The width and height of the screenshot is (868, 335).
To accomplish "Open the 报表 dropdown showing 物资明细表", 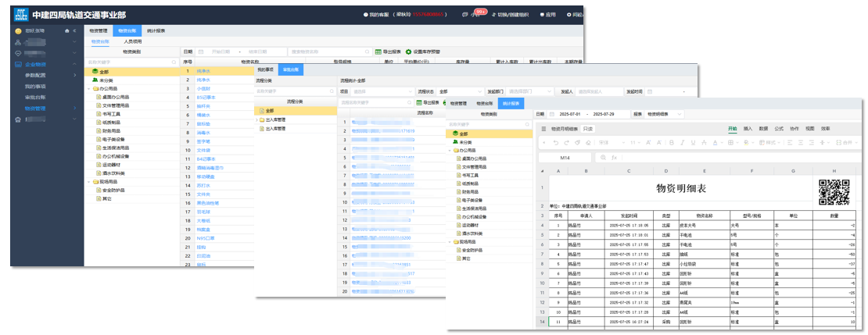I will 665,115.
